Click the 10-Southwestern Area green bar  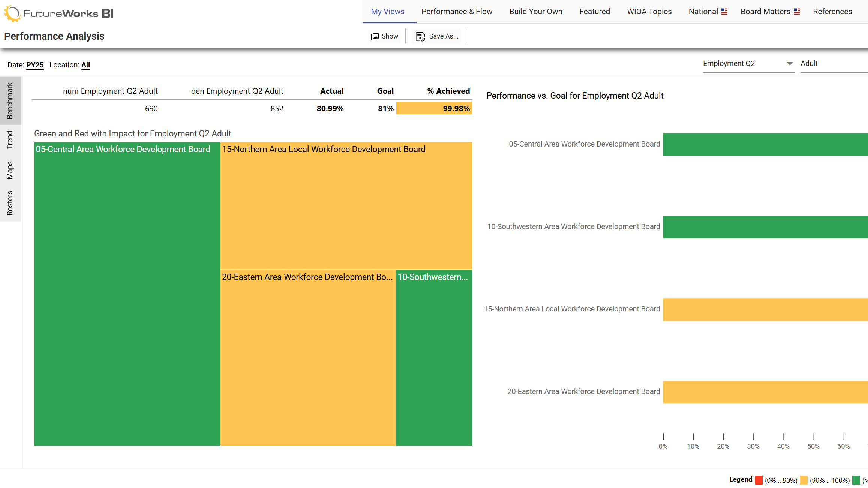(765, 227)
